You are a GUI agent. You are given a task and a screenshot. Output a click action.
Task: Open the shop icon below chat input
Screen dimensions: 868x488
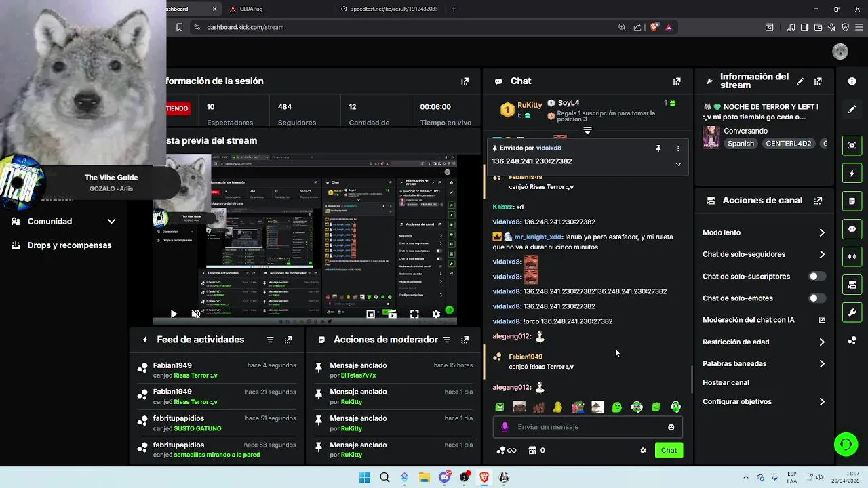[x=532, y=450]
